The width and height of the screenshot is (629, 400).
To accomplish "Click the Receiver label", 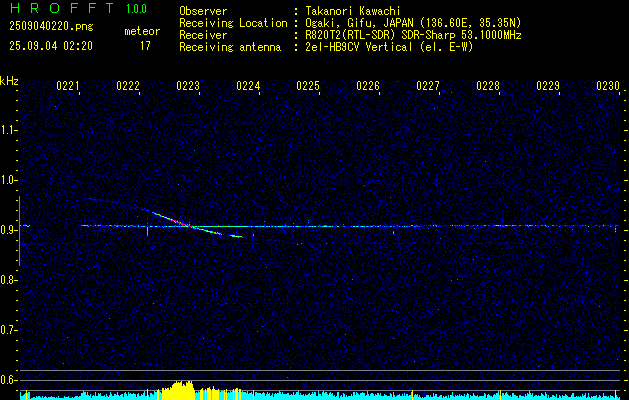I will (x=203, y=35).
